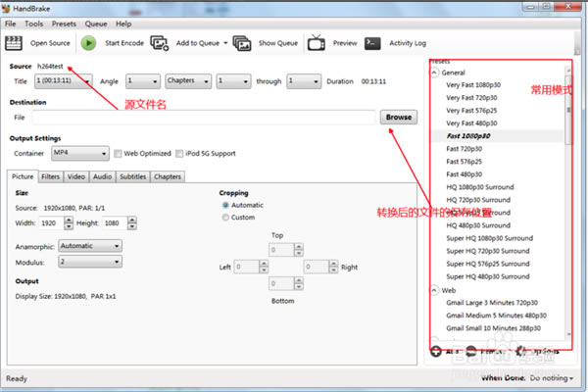Click the Preview television icon
Screen dimensions: 588x392
coord(317,43)
